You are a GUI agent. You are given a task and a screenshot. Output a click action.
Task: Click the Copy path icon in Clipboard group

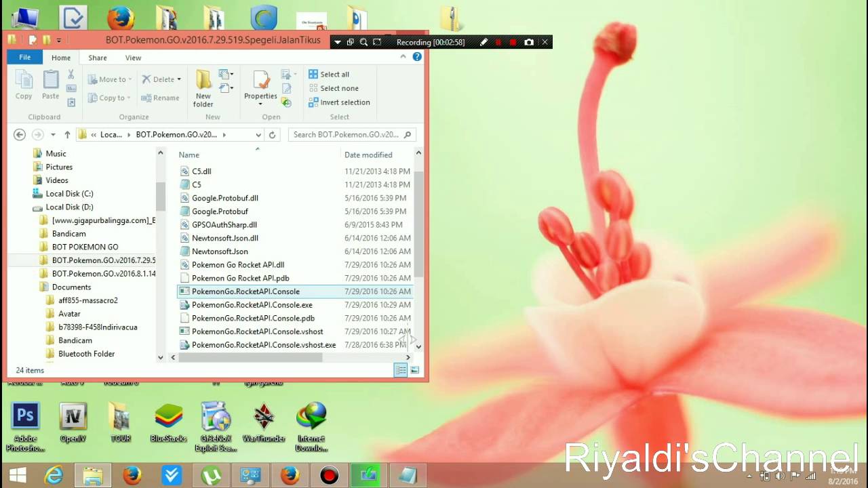pos(71,89)
